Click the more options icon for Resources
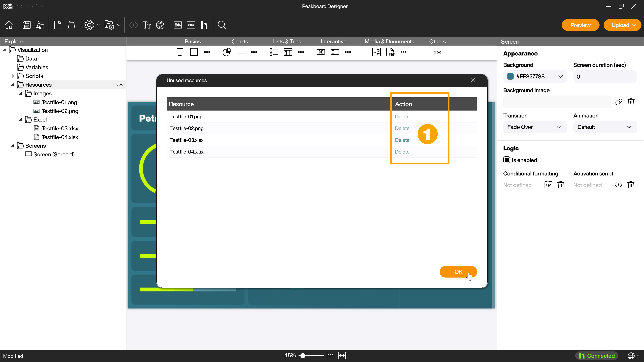 point(120,84)
